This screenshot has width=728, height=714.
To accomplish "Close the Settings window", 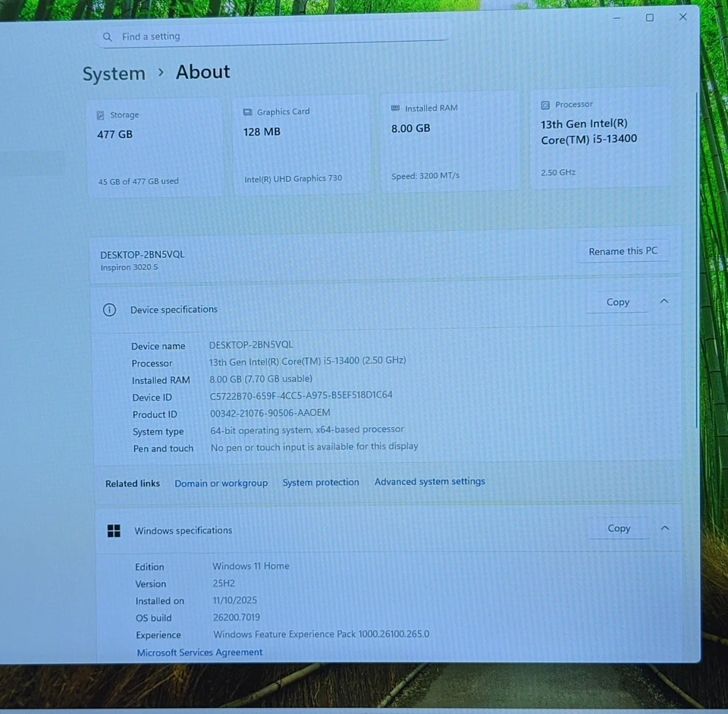I will tap(682, 17).
